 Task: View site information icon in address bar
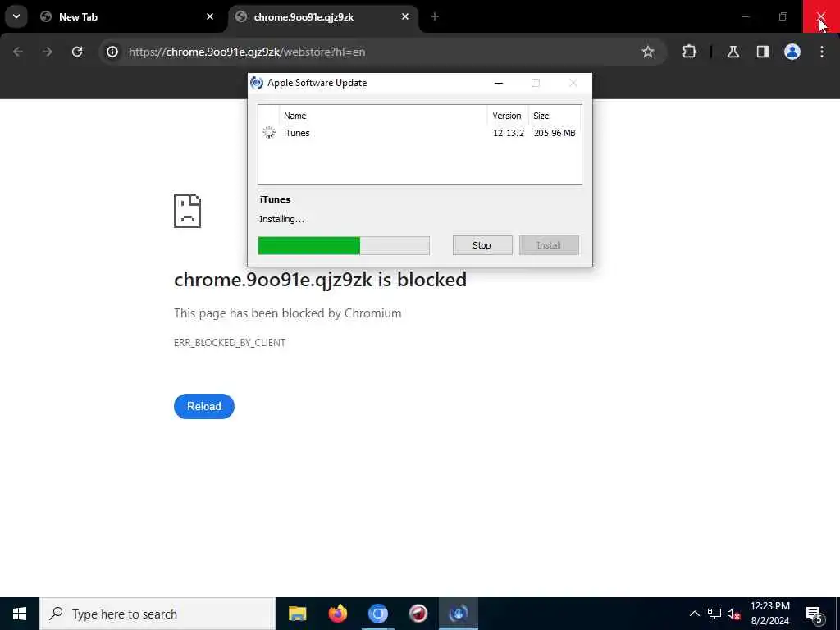click(x=112, y=52)
